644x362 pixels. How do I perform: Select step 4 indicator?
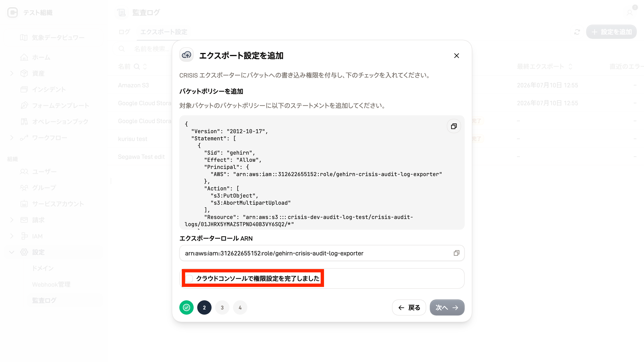click(240, 307)
